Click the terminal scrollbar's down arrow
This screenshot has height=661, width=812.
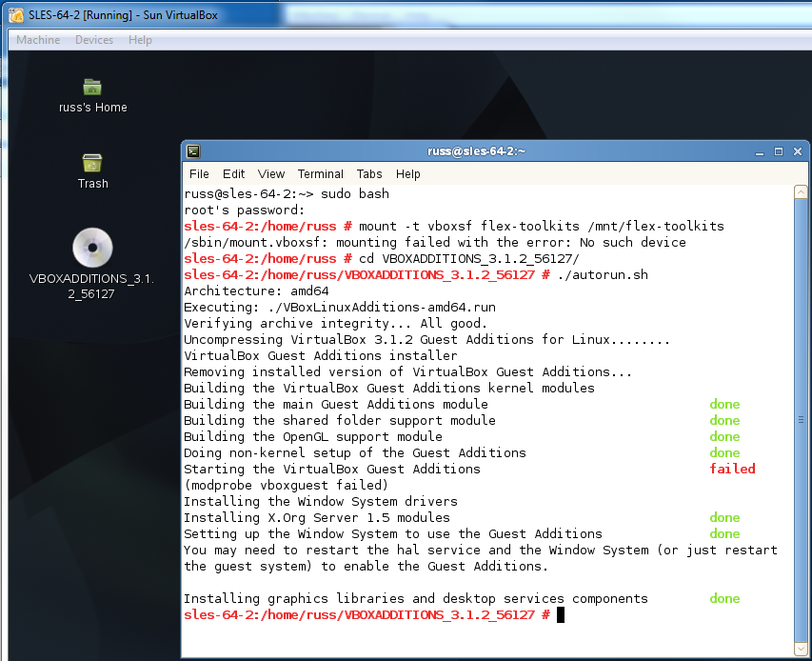click(801, 648)
